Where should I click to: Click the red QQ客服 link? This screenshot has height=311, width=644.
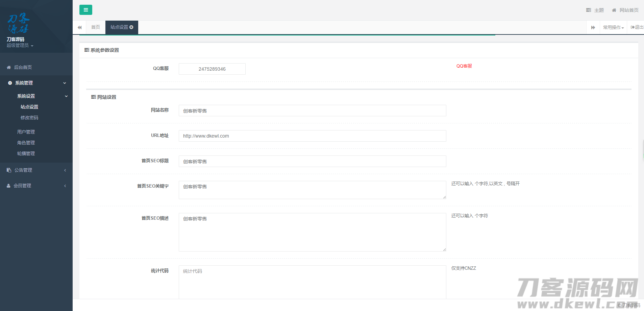(x=464, y=66)
